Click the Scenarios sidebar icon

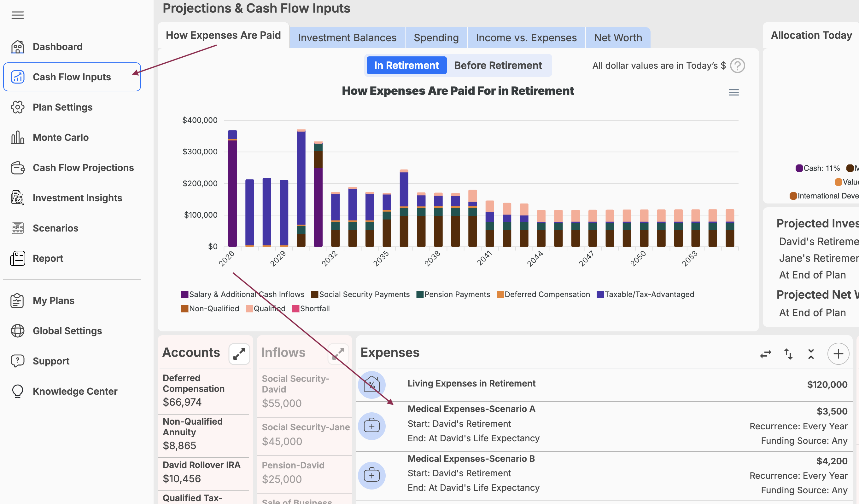(x=17, y=228)
